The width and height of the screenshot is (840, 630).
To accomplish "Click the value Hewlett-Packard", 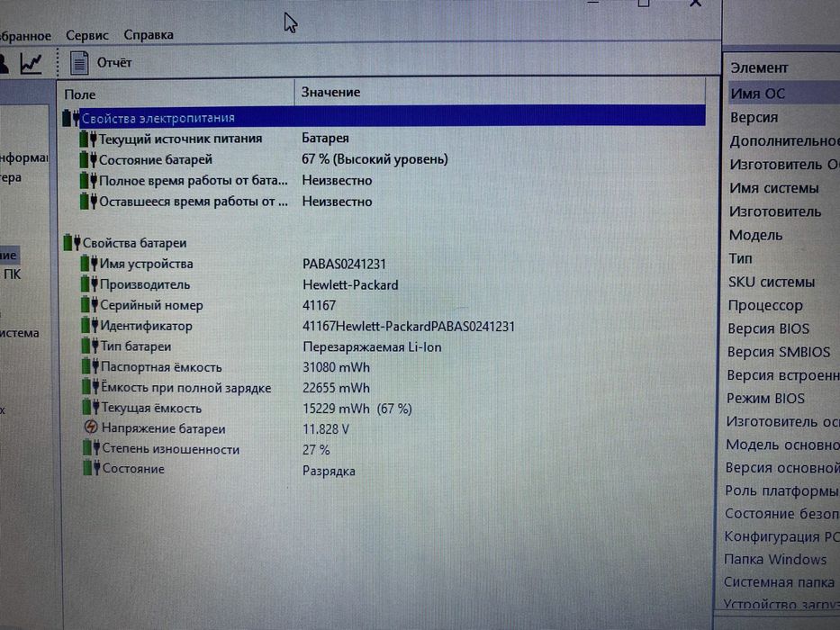I will tap(350, 284).
